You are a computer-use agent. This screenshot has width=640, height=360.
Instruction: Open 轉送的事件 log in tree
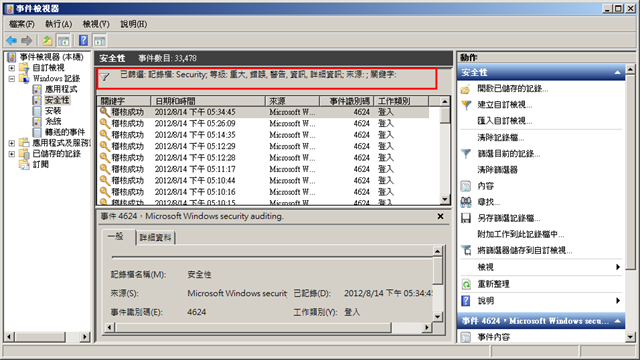click(64, 132)
